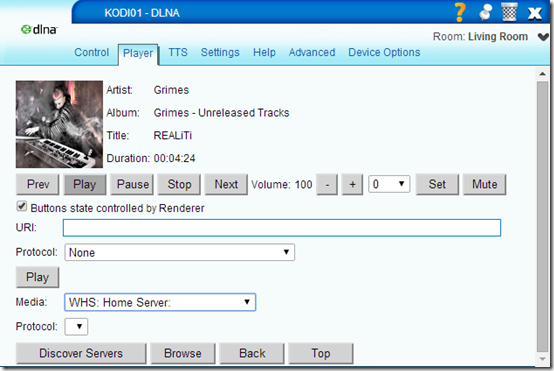Open the empty Protocol dropdown under Media

tap(76, 326)
